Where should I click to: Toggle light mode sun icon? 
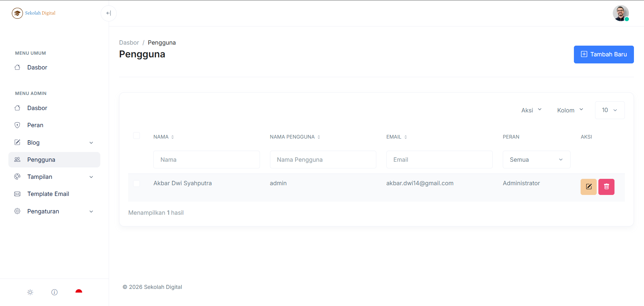coord(30,292)
